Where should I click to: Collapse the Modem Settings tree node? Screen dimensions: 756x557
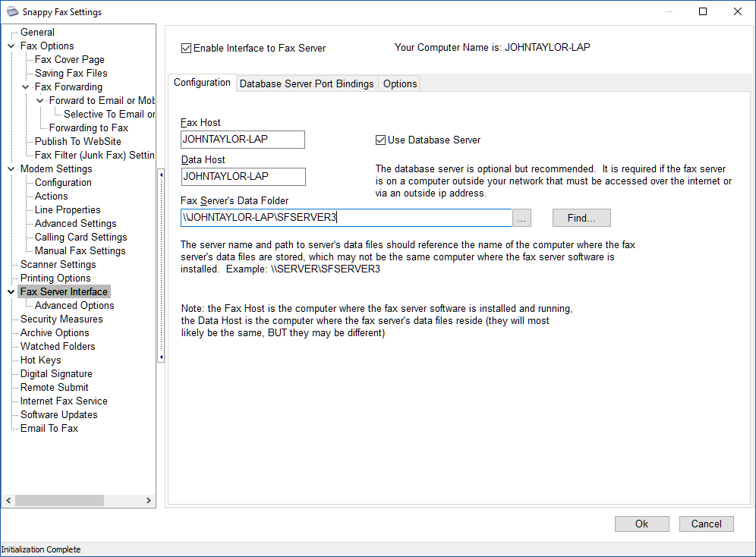11,169
